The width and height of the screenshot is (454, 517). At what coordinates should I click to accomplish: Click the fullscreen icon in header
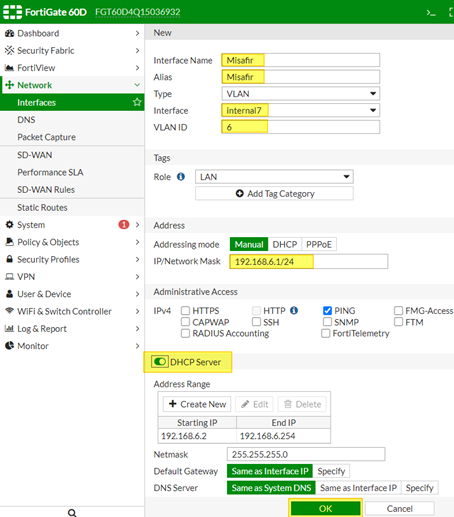click(451, 13)
